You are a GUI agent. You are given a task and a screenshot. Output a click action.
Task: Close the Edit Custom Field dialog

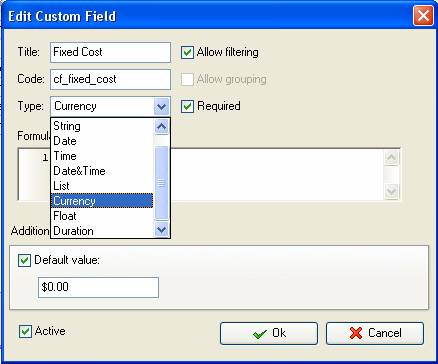[423, 16]
